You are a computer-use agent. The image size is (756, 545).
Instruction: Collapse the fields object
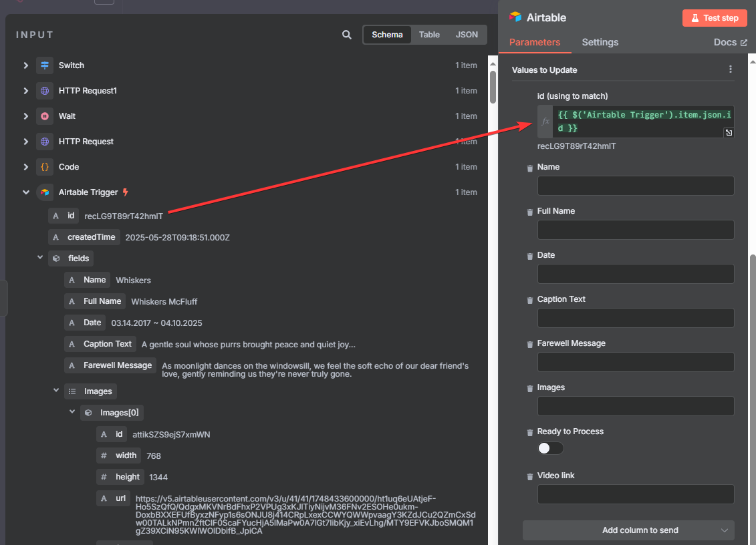pyautogui.click(x=41, y=257)
